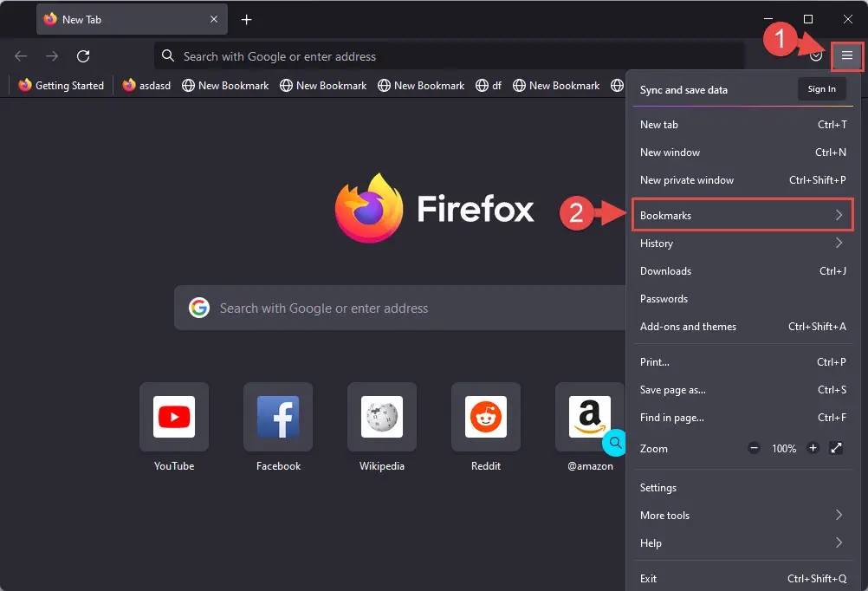Open a New private window
Viewport: 868px width, 591px height.
743,180
